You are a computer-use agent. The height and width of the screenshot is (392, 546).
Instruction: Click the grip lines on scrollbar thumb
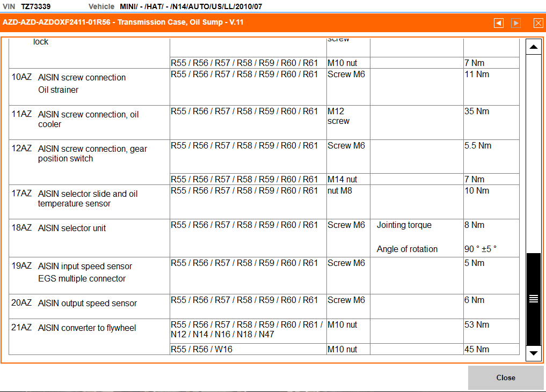click(533, 298)
